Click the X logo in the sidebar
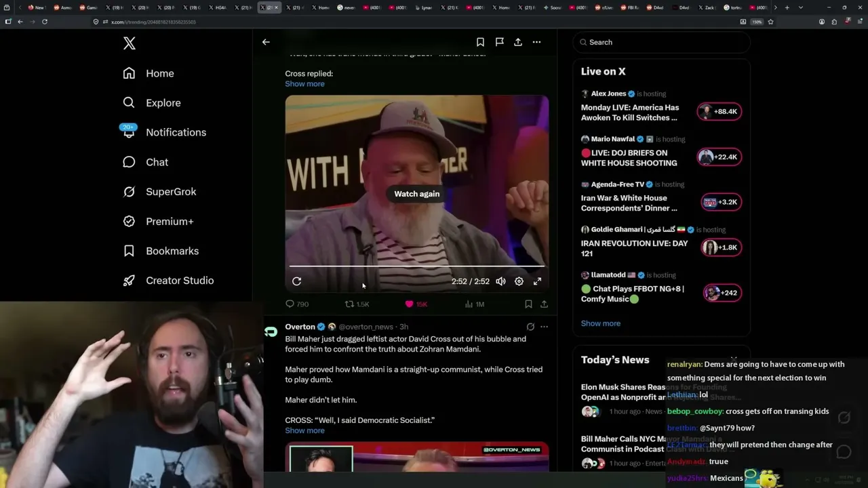Image resolution: width=868 pixels, height=488 pixels. click(130, 43)
